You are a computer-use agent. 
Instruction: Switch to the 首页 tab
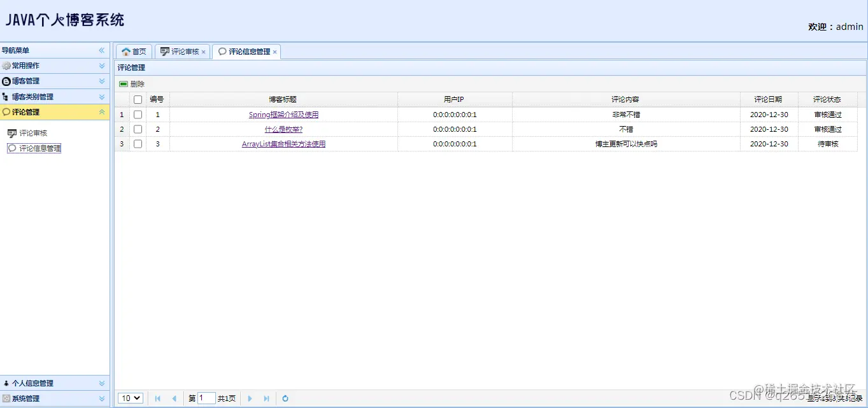134,52
